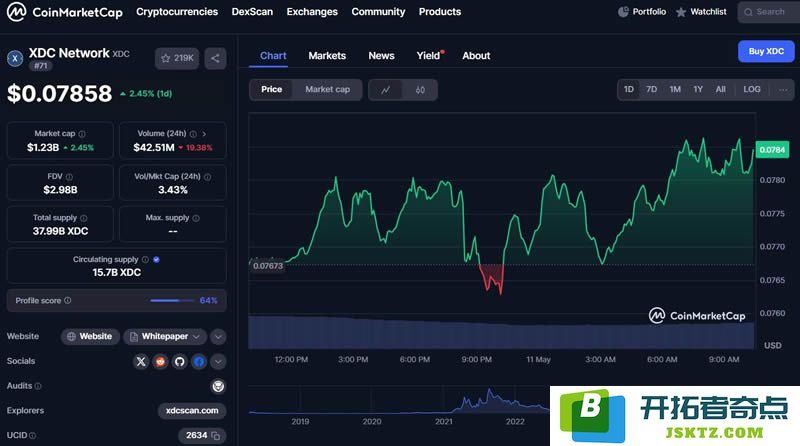This screenshot has width=800, height=446.
Task: Open the Watchlist star link
Action: click(701, 12)
